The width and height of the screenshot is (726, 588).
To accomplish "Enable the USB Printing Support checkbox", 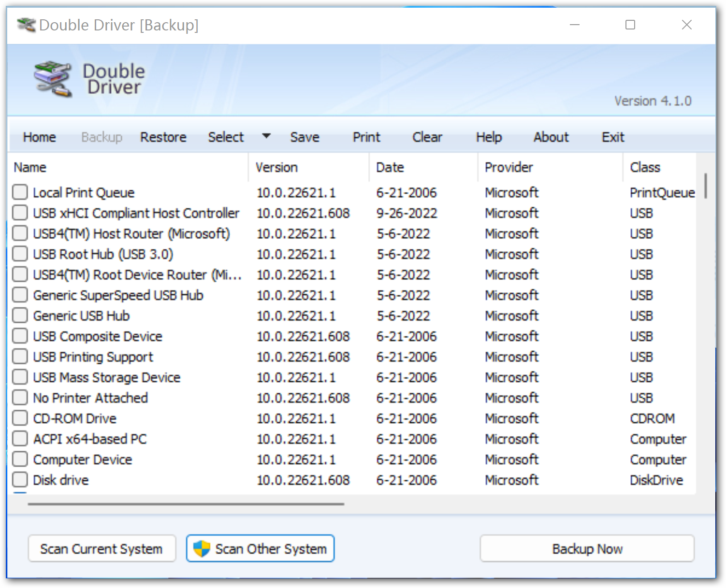I will pyautogui.click(x=20, y=357).
